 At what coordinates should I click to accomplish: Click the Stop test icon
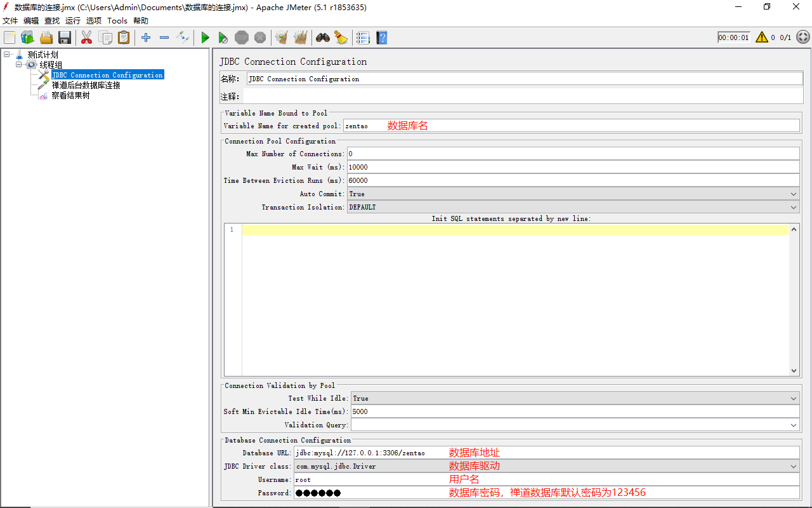click(242, 37)
